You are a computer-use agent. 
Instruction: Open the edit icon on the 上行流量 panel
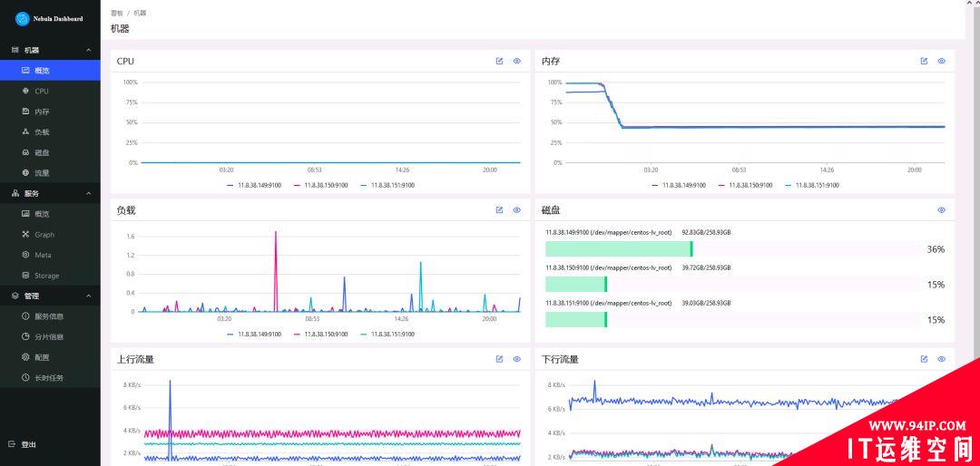(499, 359)
